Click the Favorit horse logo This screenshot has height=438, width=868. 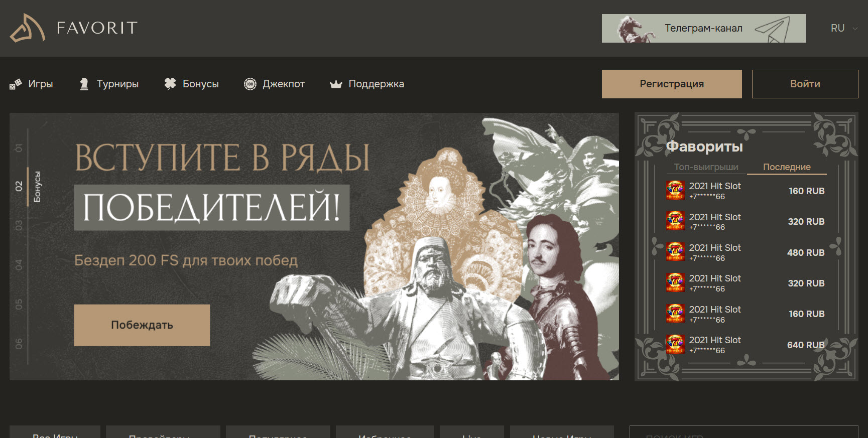(28, 28)
